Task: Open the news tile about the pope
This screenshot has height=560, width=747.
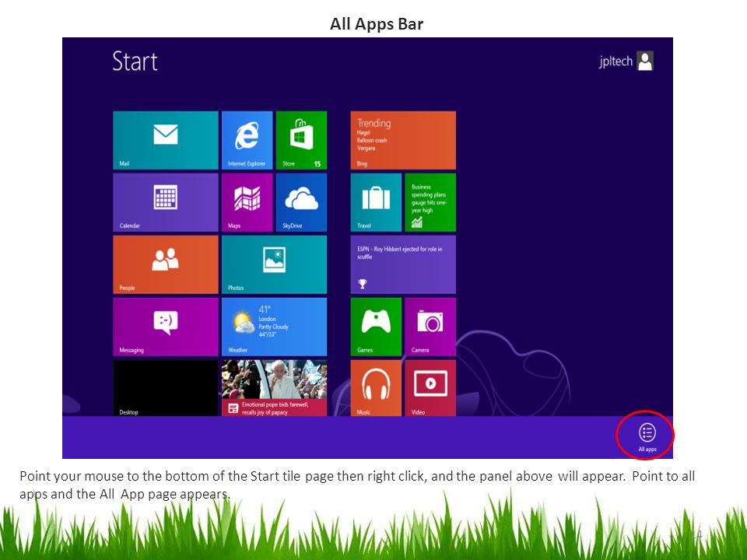Action: point(274,388)
